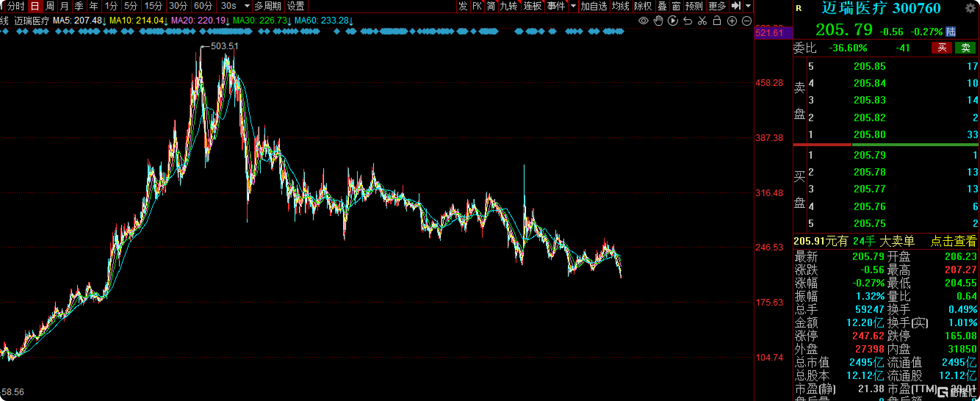Toggle the chart lock icon
This screenshot has height=401, width=980.
[717, 21]
